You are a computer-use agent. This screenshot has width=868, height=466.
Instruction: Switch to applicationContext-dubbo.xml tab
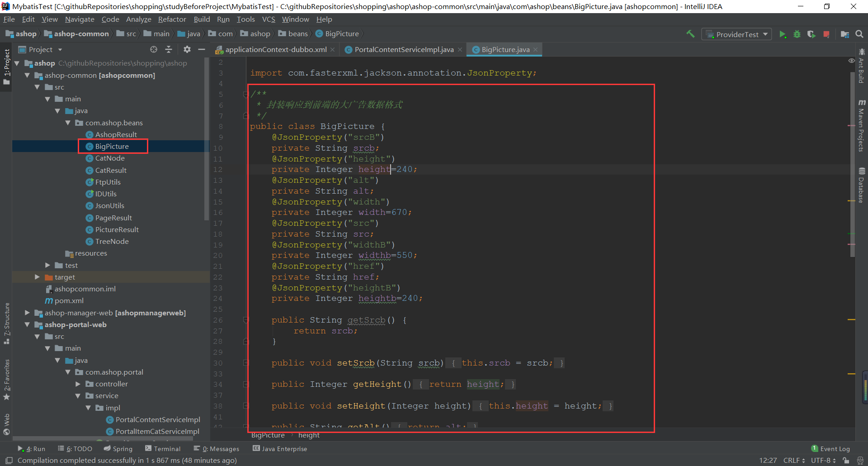[x=276, y=50]
